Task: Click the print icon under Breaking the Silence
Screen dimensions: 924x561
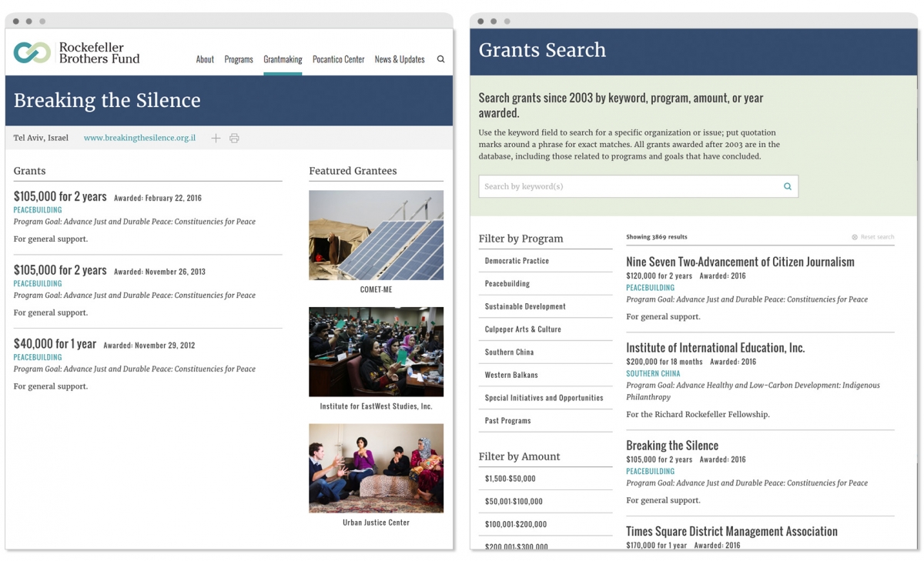Action: (x=234, y=139)
